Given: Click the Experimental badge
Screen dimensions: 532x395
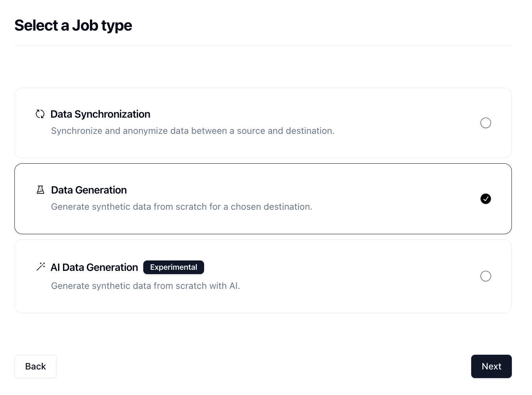Looking at the screenshot, I should (x=173, y=267).
